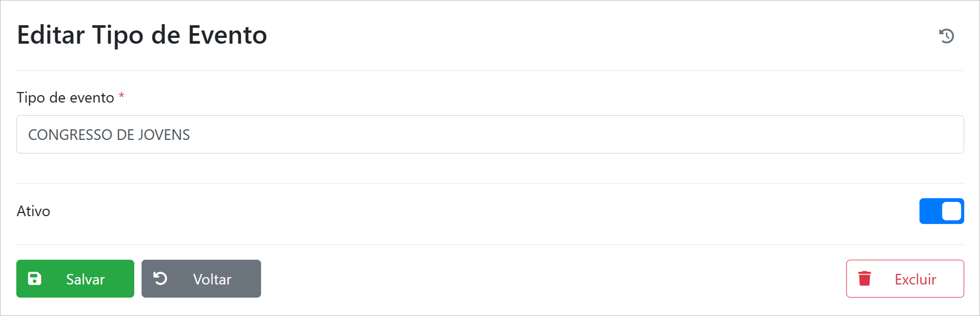This screenshot has height=316, width=980.
Task: Click the undo arrow icon in Voltar
Action: coord(161,278)
